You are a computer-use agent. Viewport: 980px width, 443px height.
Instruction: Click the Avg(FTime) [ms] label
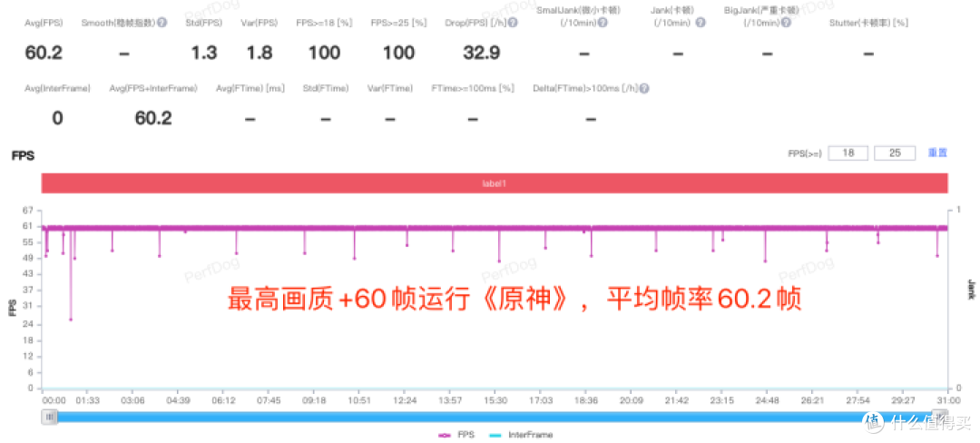250,89
